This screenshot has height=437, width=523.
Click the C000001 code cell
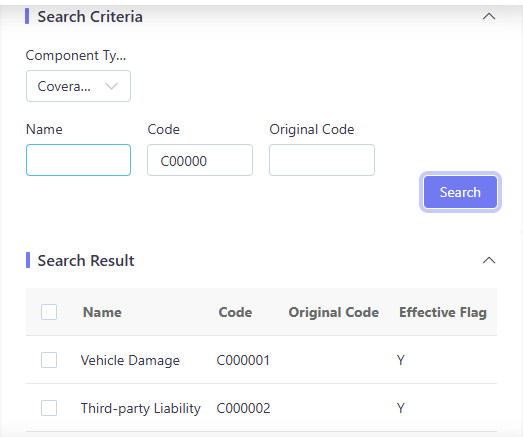tap(243, 360)
